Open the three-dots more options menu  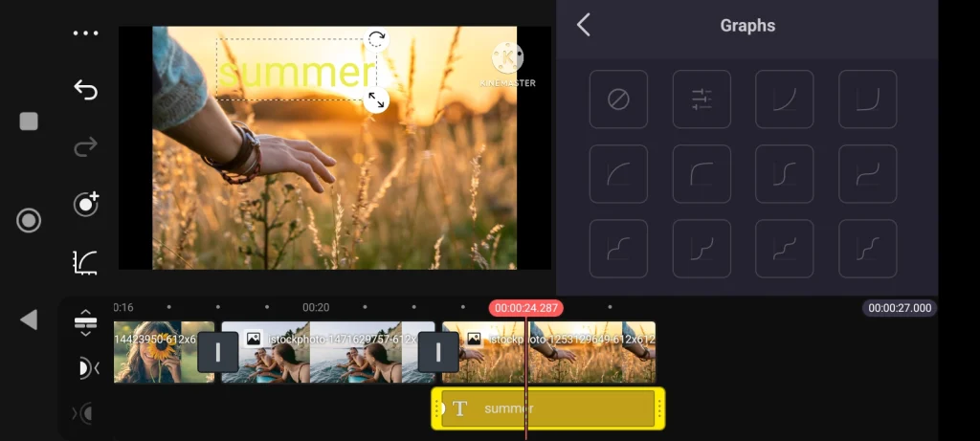86,33
